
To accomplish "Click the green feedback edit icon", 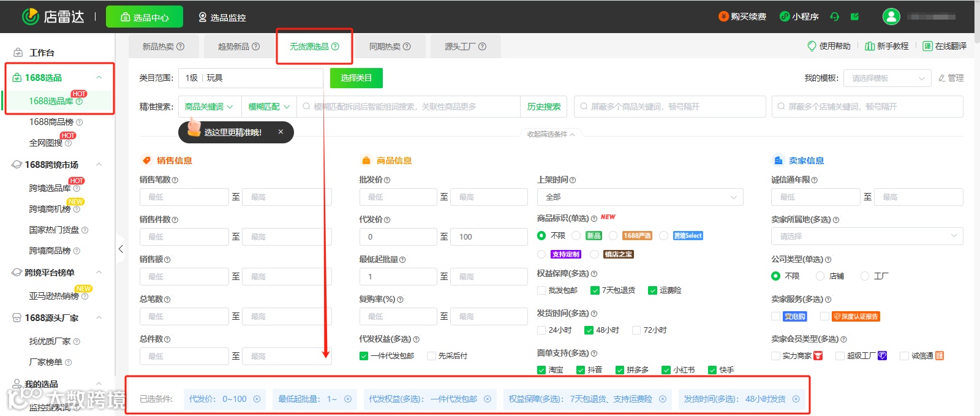I will click(x=854, y=17).
